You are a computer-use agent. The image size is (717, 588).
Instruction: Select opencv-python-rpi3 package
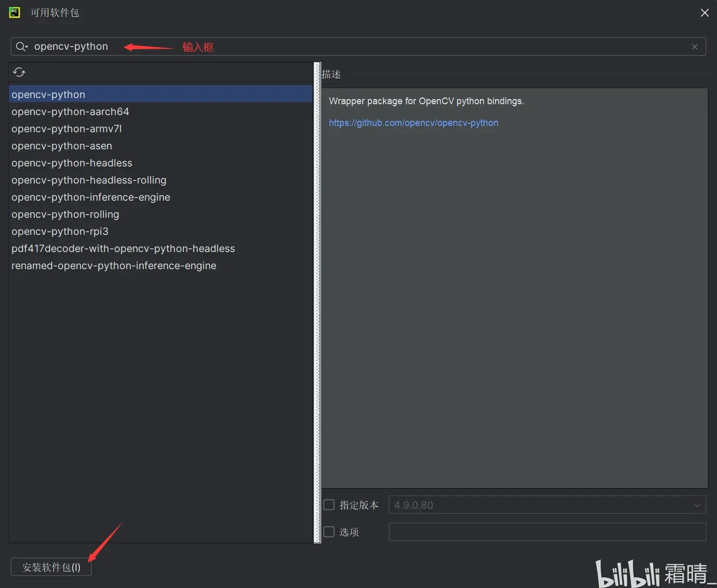click(161, 231)
